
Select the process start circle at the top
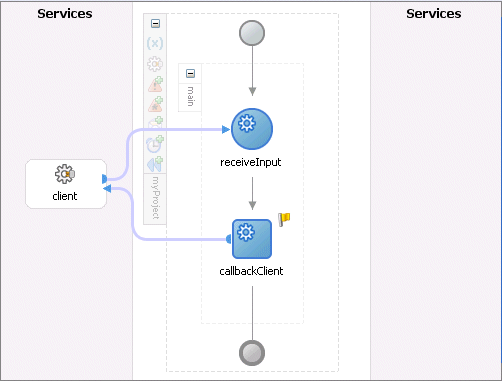point(252,33)
